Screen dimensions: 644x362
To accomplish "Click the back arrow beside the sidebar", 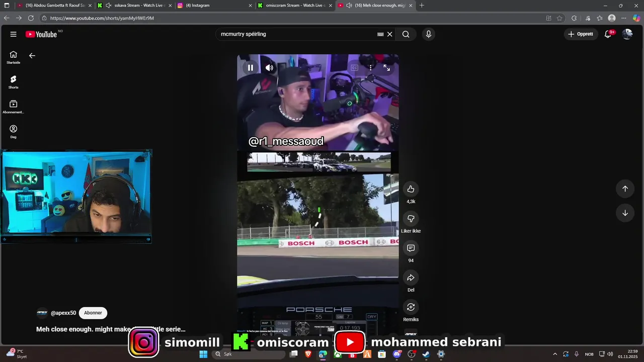I will click(x=32, y=56).
